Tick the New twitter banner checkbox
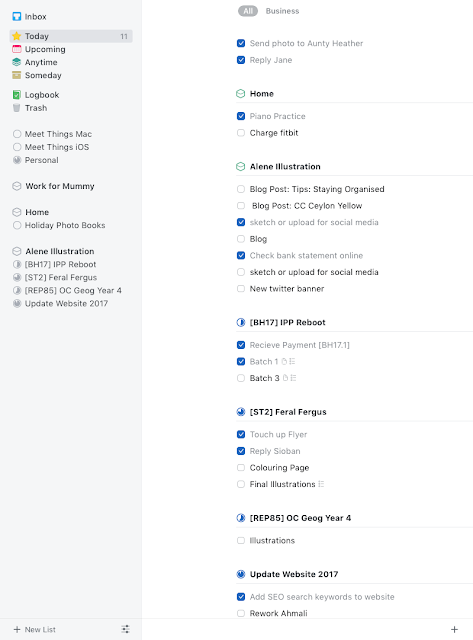Screen dimensions: 473x640 click(241, 289)
